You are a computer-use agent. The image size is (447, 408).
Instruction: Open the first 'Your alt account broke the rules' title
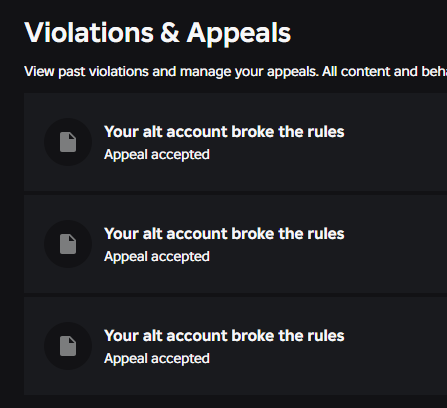(224, 132)
